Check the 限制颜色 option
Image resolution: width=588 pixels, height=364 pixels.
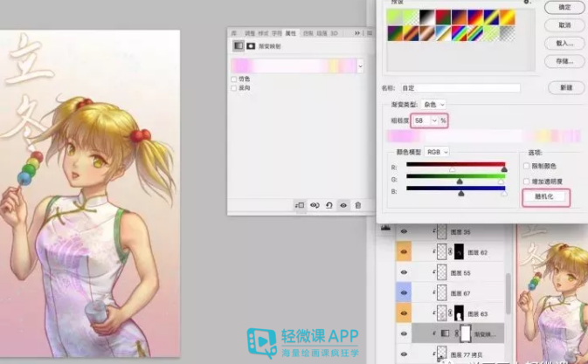tap(527, 166)
